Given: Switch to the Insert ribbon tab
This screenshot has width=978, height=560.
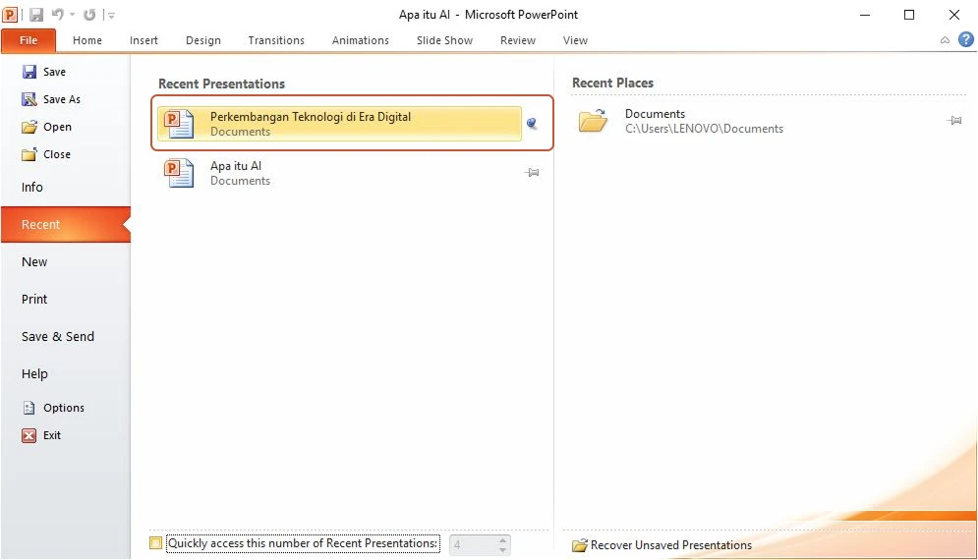Looking at the screenshot, I should (144, 40).
